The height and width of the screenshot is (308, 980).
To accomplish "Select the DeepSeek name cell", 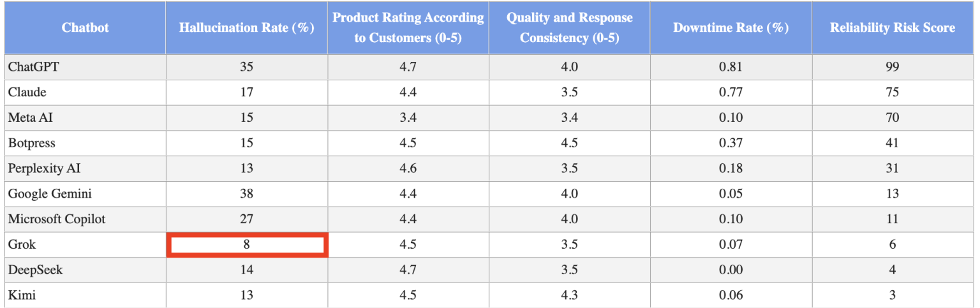I will click(x=85, y=270).
